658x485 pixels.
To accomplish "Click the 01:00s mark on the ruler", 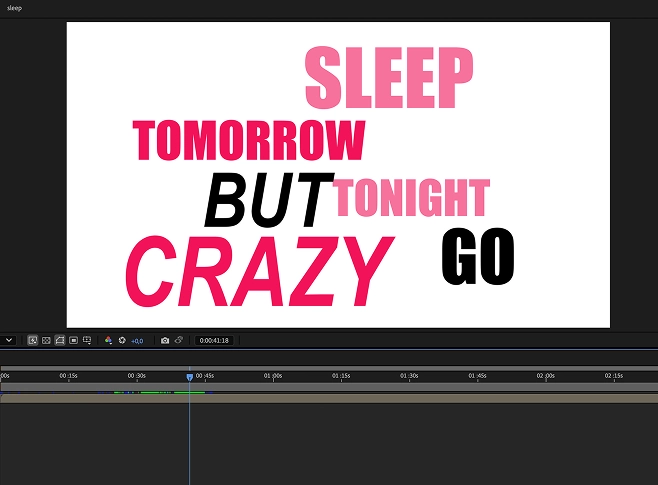I will point(272,376).
